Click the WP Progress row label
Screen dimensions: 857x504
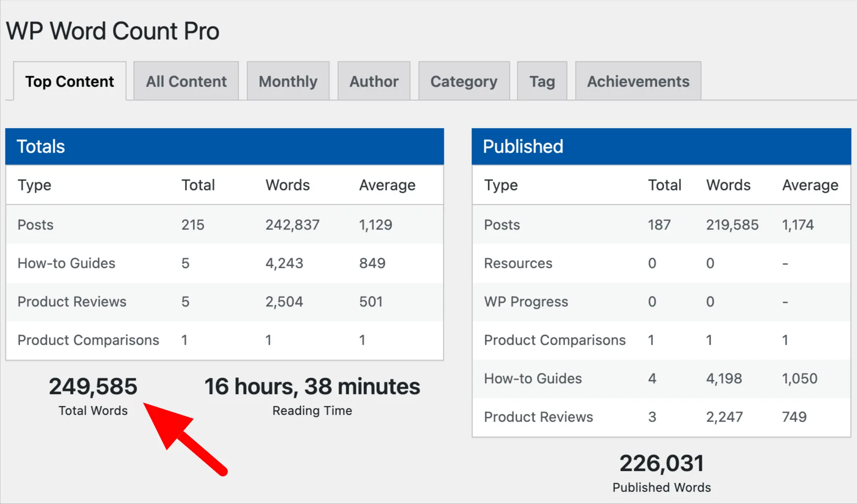click(526, 302)
